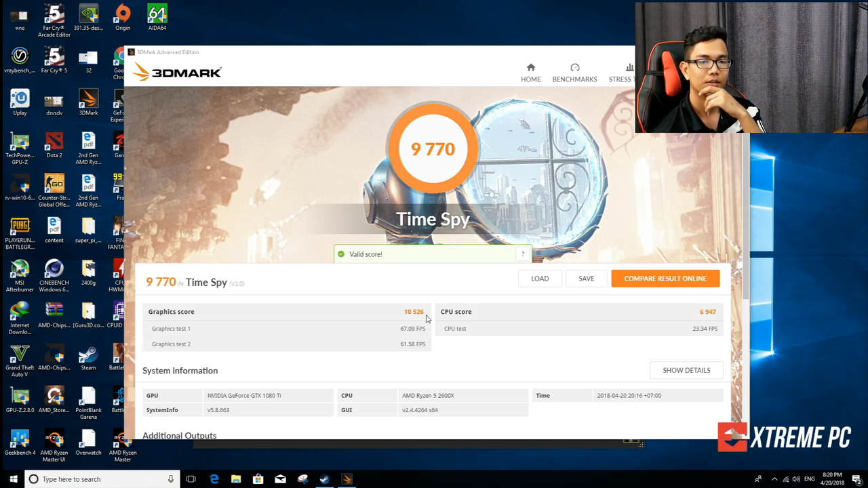
Task: Launch PLAYERUNKNOWN'S BATTLEGROUNDS desktop icon
Action: [20, 234]
